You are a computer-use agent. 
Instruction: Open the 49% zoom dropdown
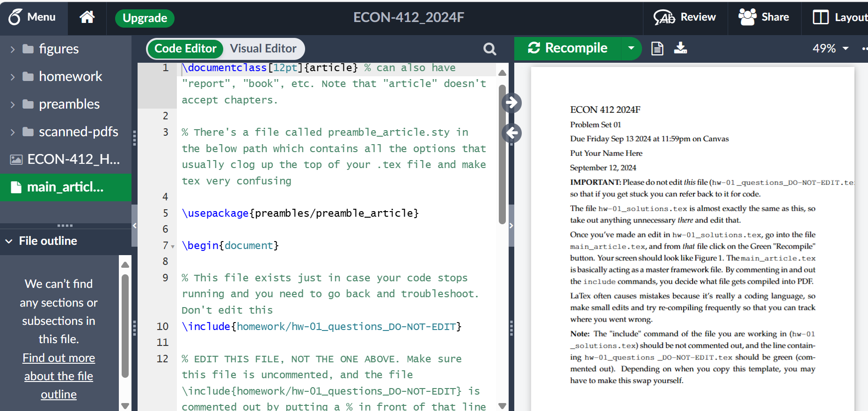[x=831, y=48]
